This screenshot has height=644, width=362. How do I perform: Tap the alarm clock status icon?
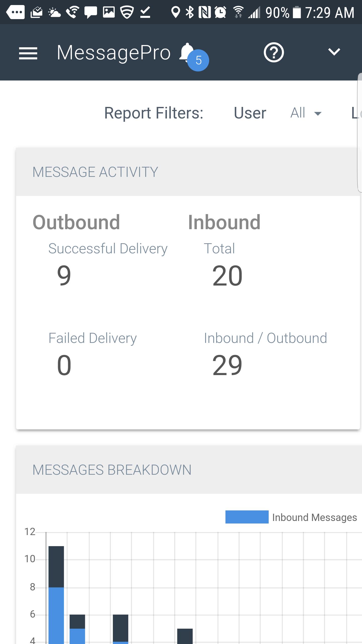pyautogui.click(x=220, y=12)
